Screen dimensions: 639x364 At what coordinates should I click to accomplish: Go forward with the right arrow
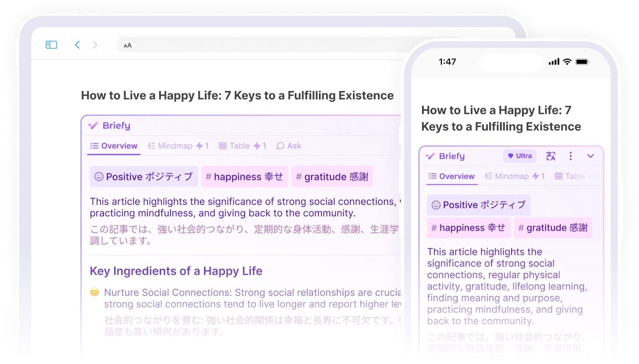(95, 45)
